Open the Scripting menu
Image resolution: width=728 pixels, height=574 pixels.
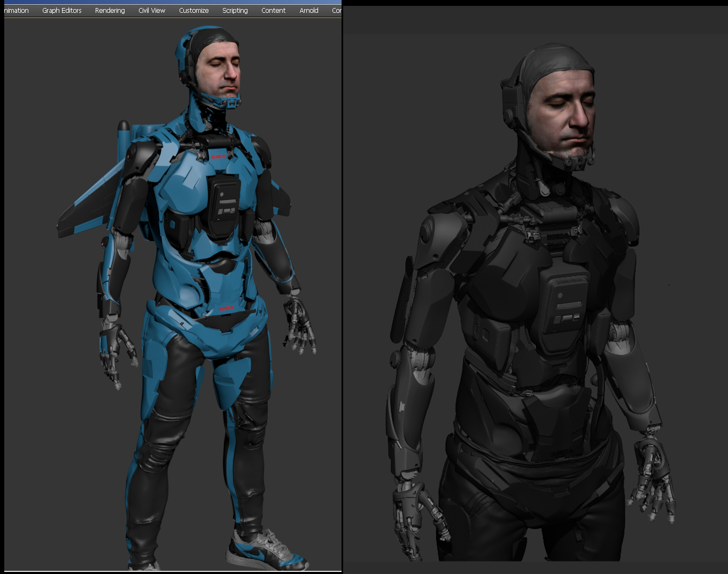(235, 11)
